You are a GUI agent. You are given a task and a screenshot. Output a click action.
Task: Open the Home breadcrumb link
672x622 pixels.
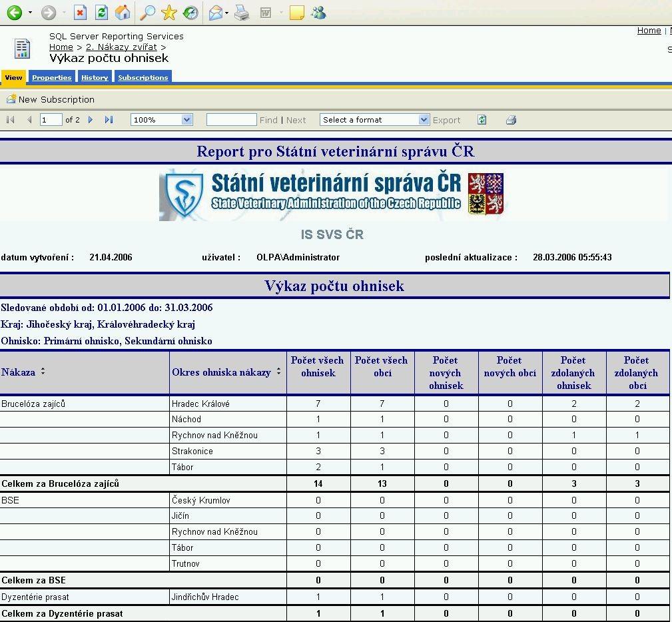61,47
